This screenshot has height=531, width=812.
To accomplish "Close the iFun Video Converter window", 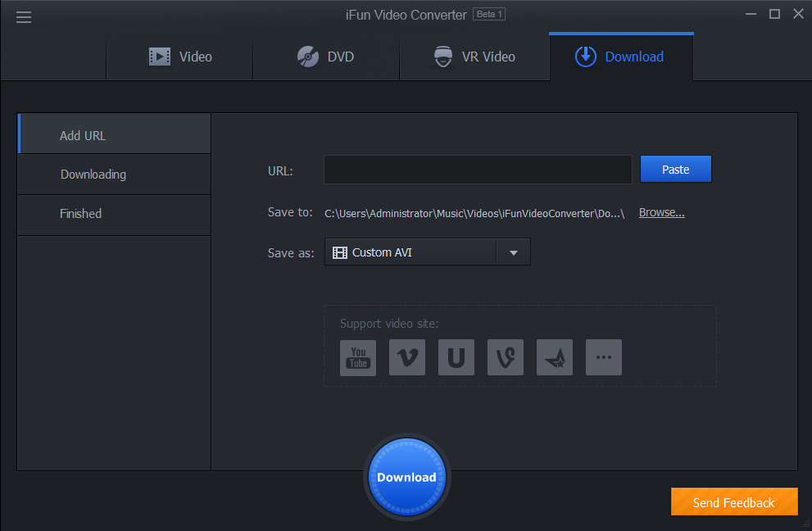I will coord(799,14).
